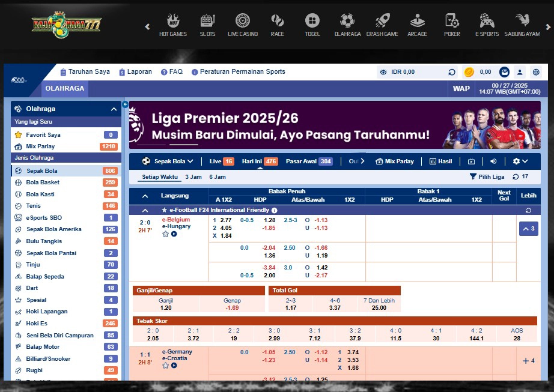Switch to the Live tab
This screenshot has width=554, height=392.
[x=222, y=161]
